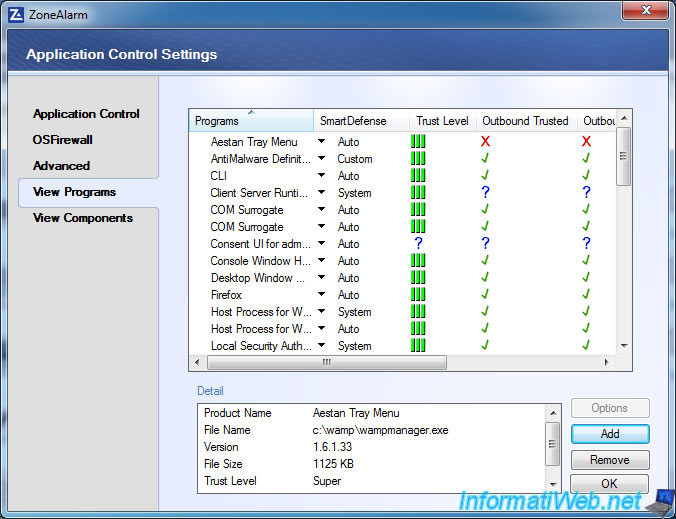
Task: Click second outbound column red X for Aestan Tray Menu
Action: click(586, 141)
